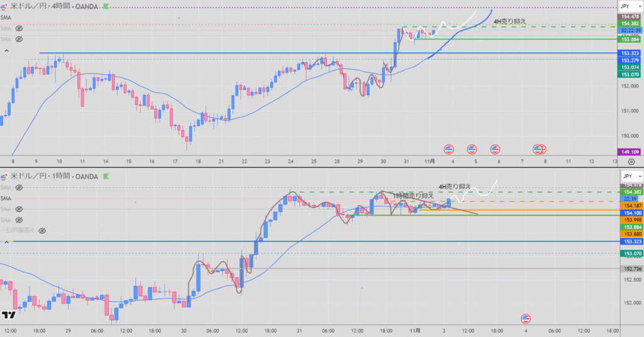Click the 4-hour chart symbol title
This screenshot has height=337, width=644.
(55, 7)
